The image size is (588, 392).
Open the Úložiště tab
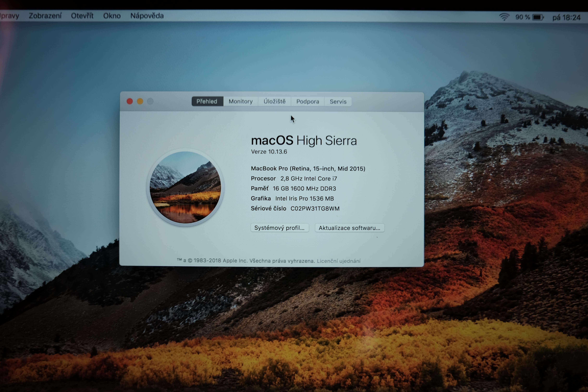coord(275,101)
